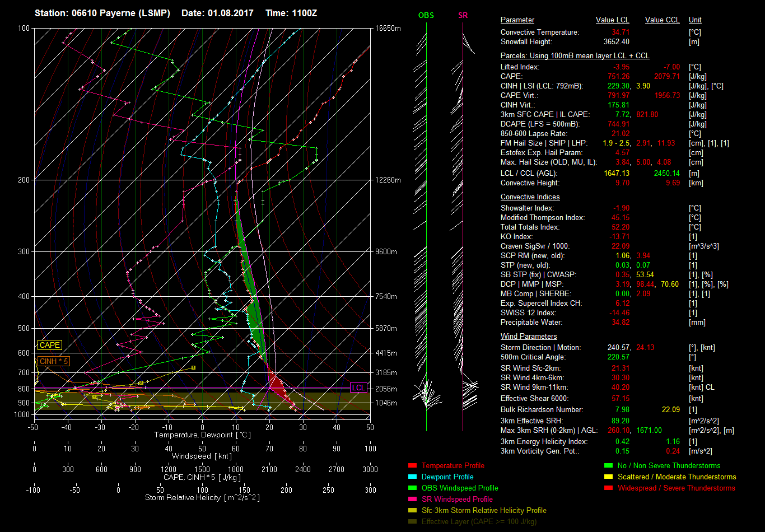The image size is (765, 532).
Task: Click the SR wind barb column label
Action: pos(463,16)
